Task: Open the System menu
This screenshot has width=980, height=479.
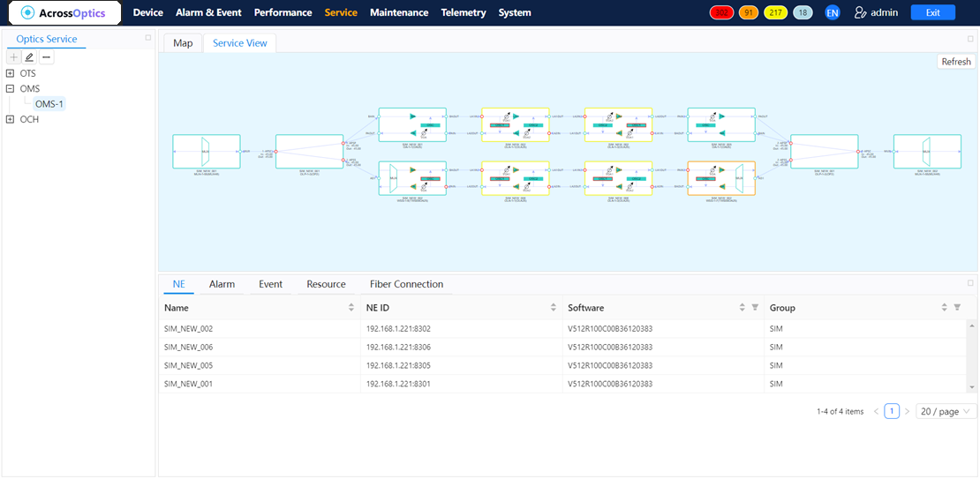Action: pyautogui.click(x=515, y=12)
